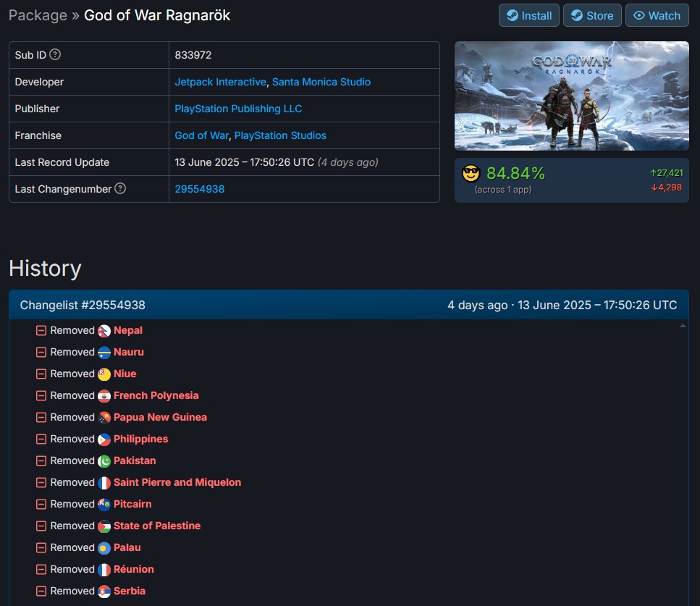This screenshot has height=606, width=700.
Task: Click the French Polynesia flag icon
Action: (x=104, y=396)
